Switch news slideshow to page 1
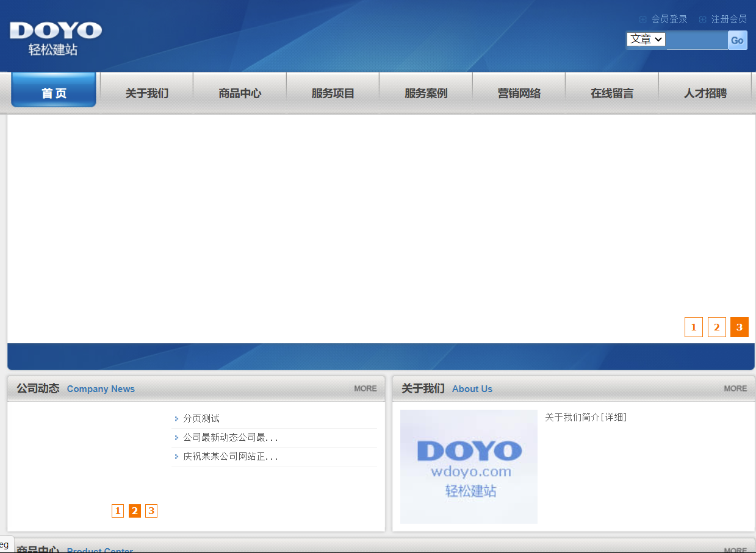Image resolution: width=756 pixels, height=553 pixels. (x=118, y=511)
